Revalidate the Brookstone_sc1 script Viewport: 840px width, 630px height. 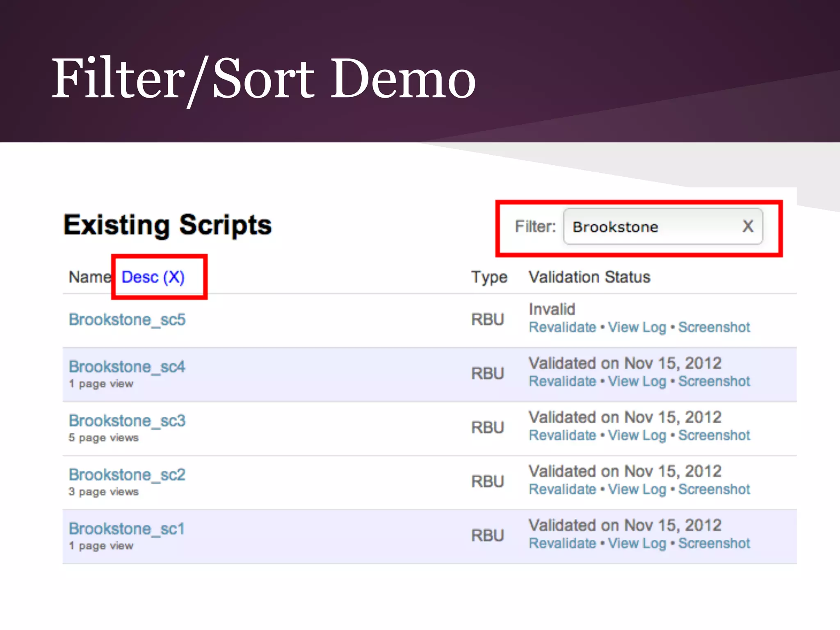[x=562, y=544]
